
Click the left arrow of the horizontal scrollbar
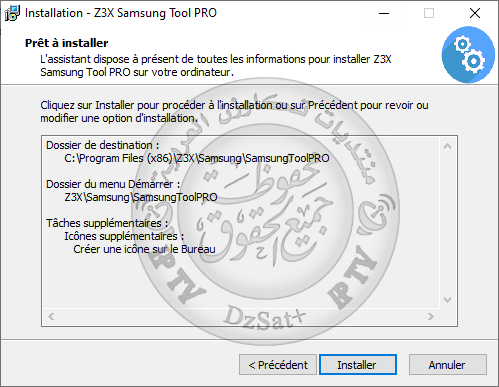(51, 316)
